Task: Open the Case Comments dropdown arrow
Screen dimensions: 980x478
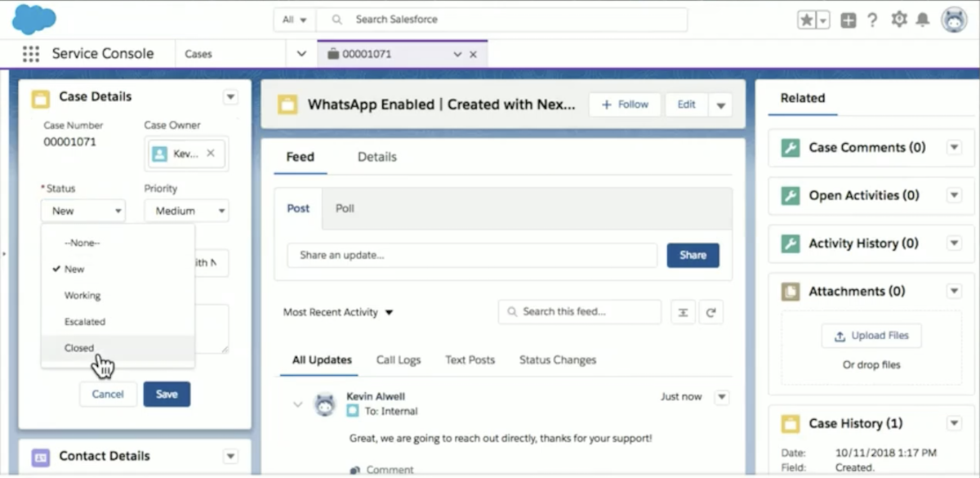Action: (954, 148)
